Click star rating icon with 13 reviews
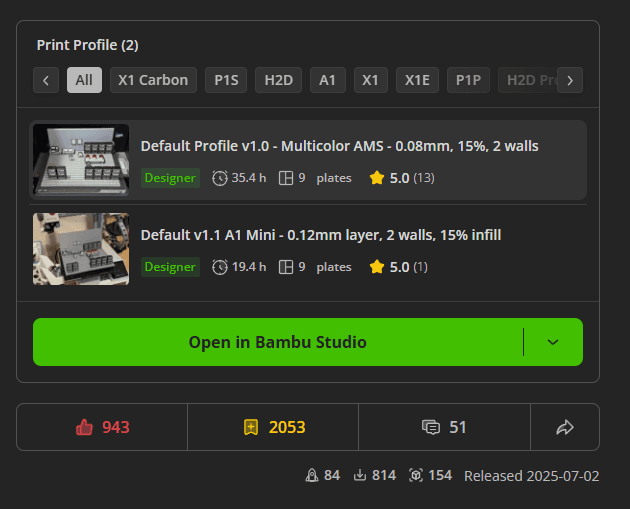Image resolution: width=630 pixels, height=509 pixels. click(x=377, y=178)
